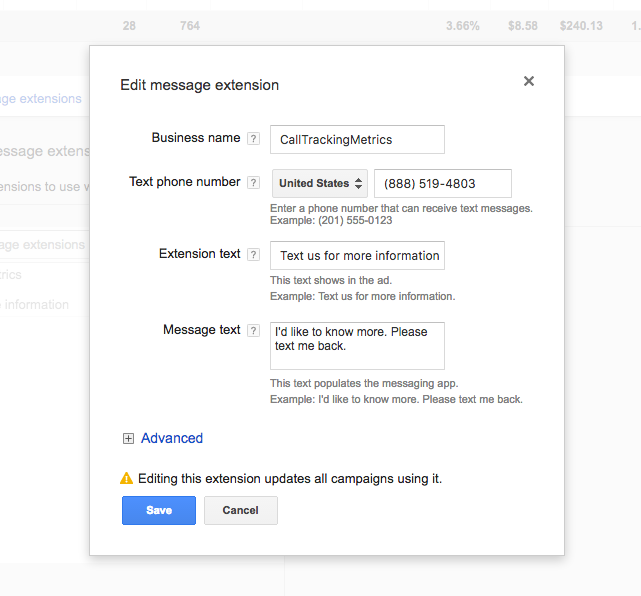This screenshot has width=641, height=596.
Task: Click the question mark next to Message text
Action: coord(253,331)
